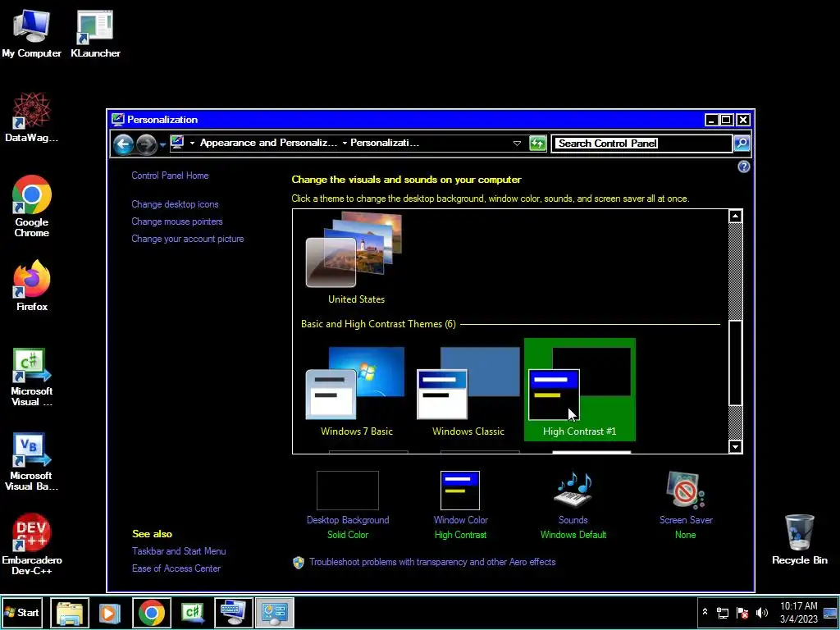840x630 pixels.
Task: Click the theme list scroll up arrow
Action: [x=735, y=216]
